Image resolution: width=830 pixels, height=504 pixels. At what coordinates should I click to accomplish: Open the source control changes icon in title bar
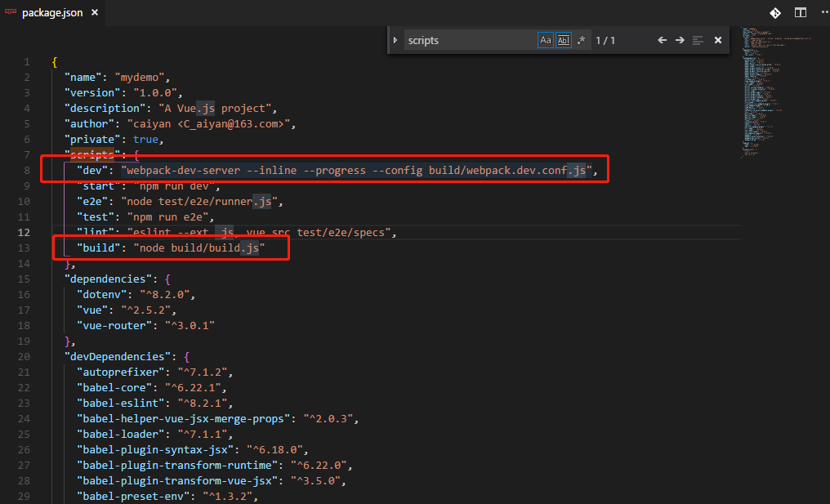[775, 13]
